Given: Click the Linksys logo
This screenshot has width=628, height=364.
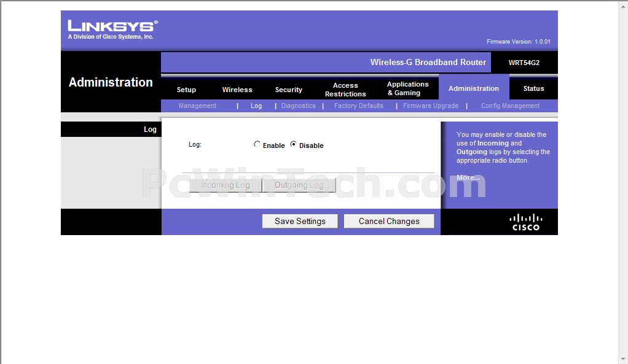Looking at the screenshot, I should point(112,29).
